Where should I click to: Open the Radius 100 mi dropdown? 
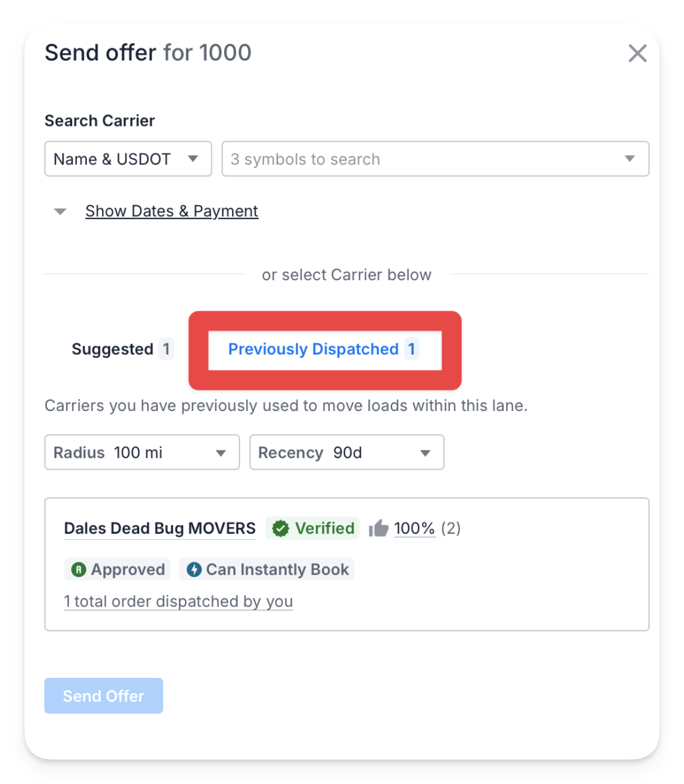pyautogui.click(x=142, y=452)
